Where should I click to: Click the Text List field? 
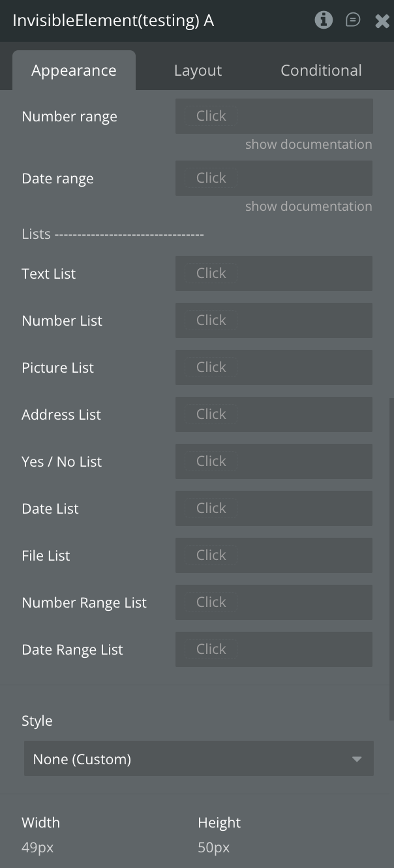coord(274,273)
